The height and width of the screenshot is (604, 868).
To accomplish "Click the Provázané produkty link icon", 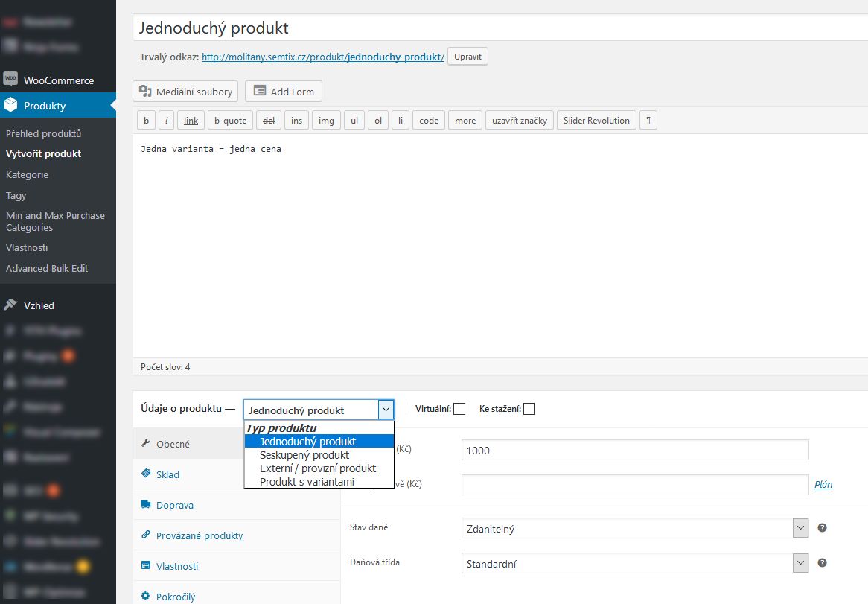I will click(x=146, y=535).
